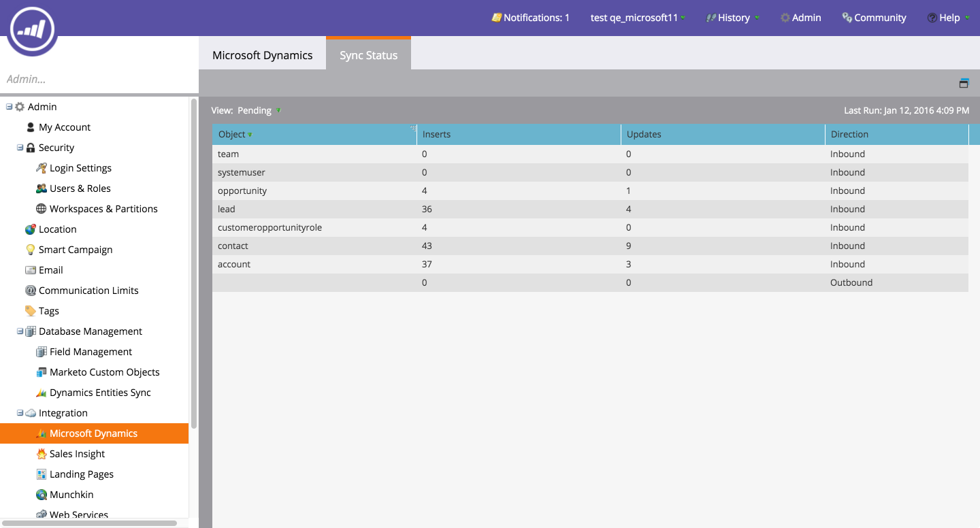
Task: Open the Tags icon in sidebar
Action: pos(30,311)
